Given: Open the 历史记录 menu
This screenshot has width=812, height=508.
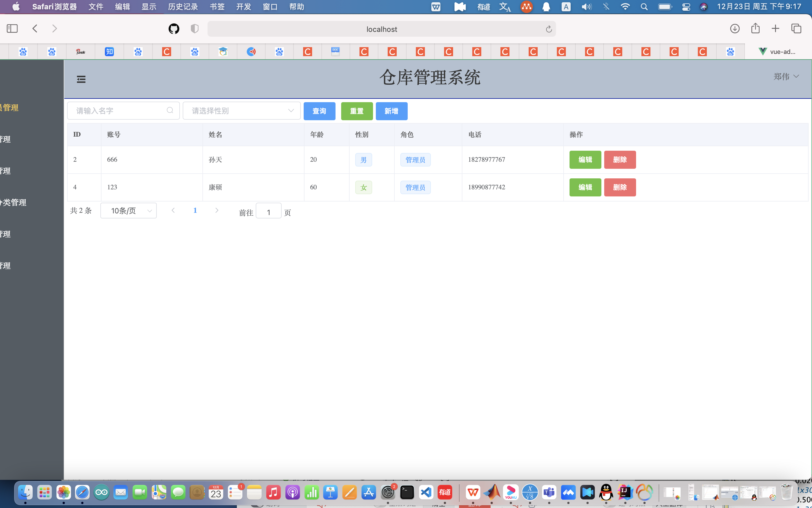Looking at the screenshot, I should (183, 7).
